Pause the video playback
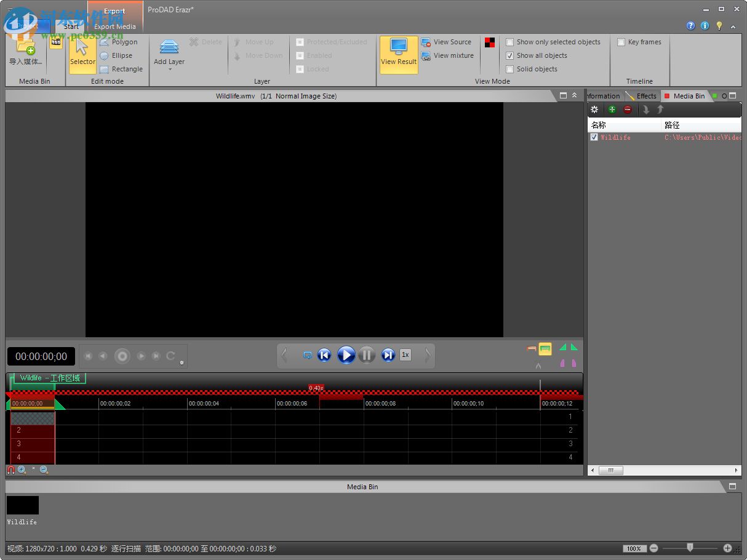Screen dimensions: 747x560 point(367,355)
